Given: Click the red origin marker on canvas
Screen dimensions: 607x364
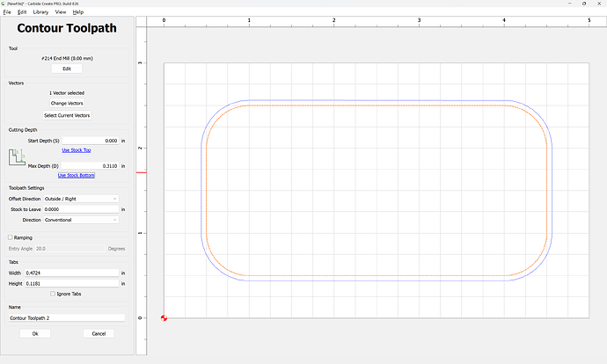Looking at the screenshot, I should click(164, 317).
